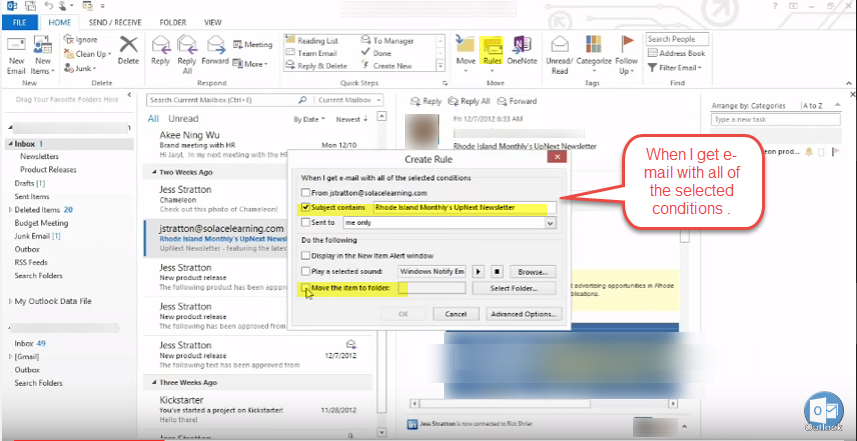857x441 pixels.
Task: Open the Sent to 'me only' dropdown
Action: coord(549,224)
